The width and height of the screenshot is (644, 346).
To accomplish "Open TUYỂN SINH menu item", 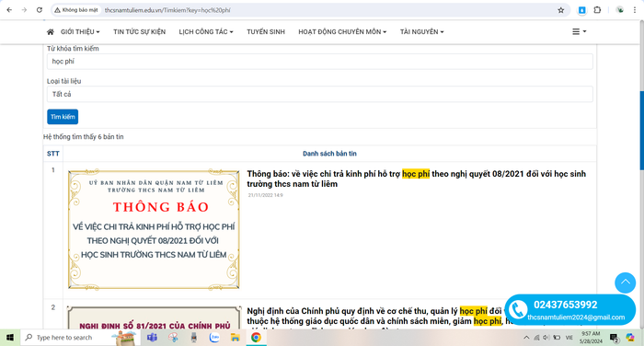I will pos(266,31).
